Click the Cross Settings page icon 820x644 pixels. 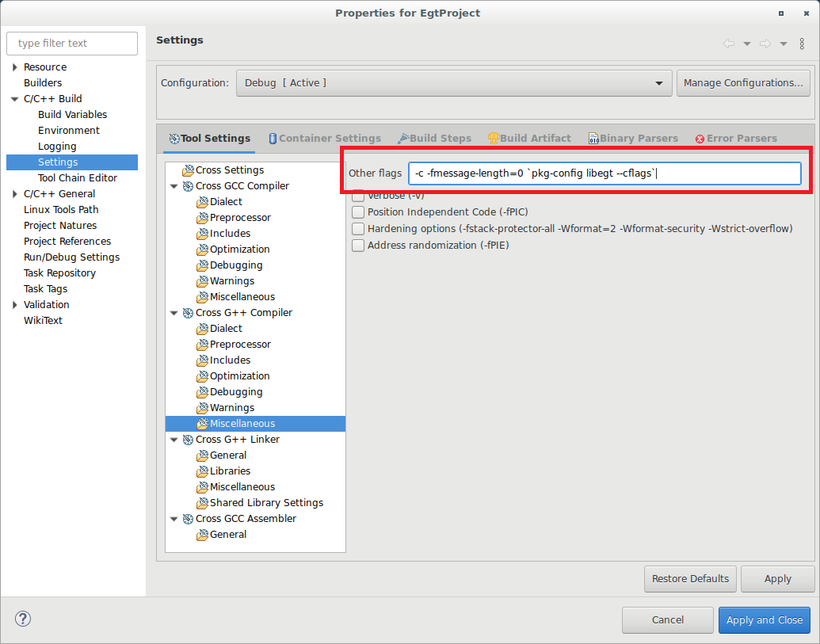[x=188, y=170]
